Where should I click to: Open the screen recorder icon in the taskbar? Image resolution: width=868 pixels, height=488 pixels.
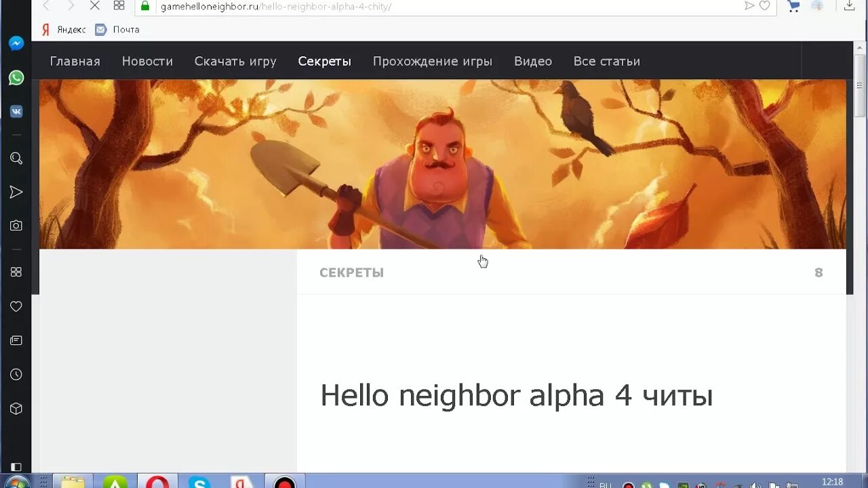[x=284, y=481]
